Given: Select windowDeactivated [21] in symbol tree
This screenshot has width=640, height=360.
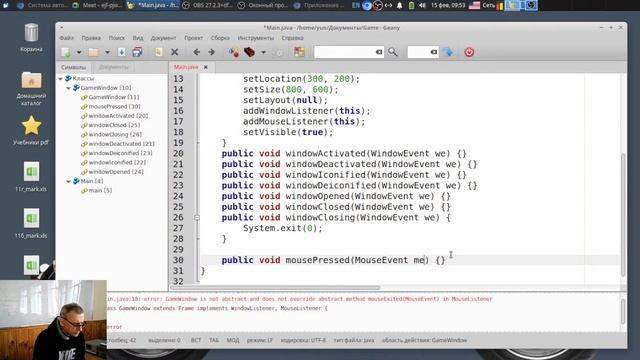Looking at the screenshot, I should 121,144.
